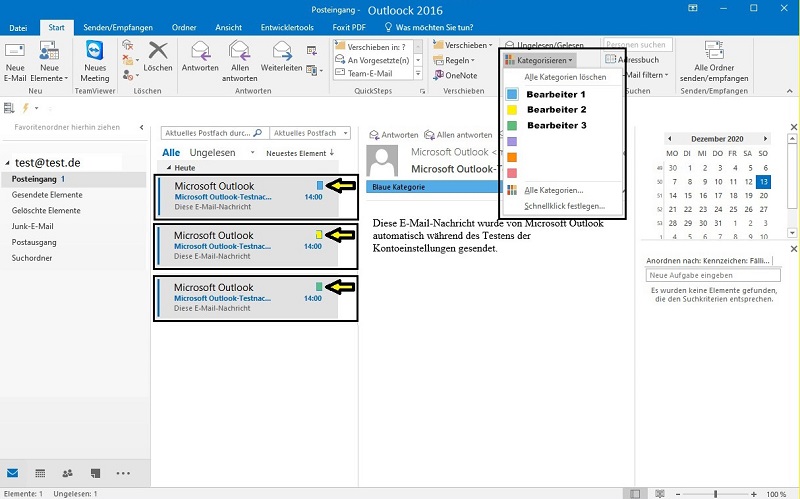The width and height of the screenshot is (800, 499).
Task: Click the Personen suchen field
Action: (x=638, y=44)
